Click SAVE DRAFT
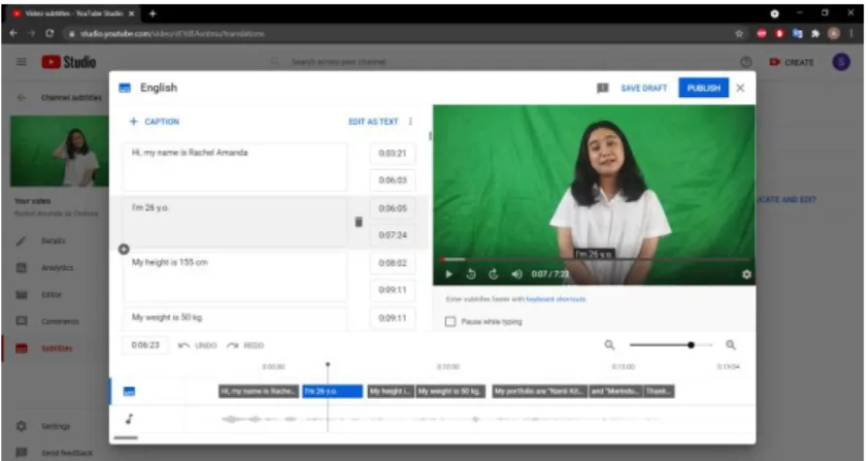Screen dimensions: 868x461 644,88
